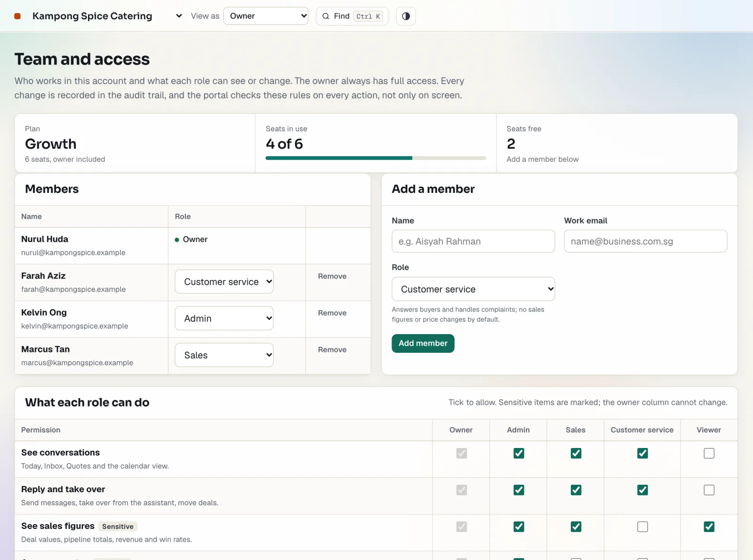753x560 pixels.
Task: Click 'Add a member below' hint text
Action: point(543,159)
